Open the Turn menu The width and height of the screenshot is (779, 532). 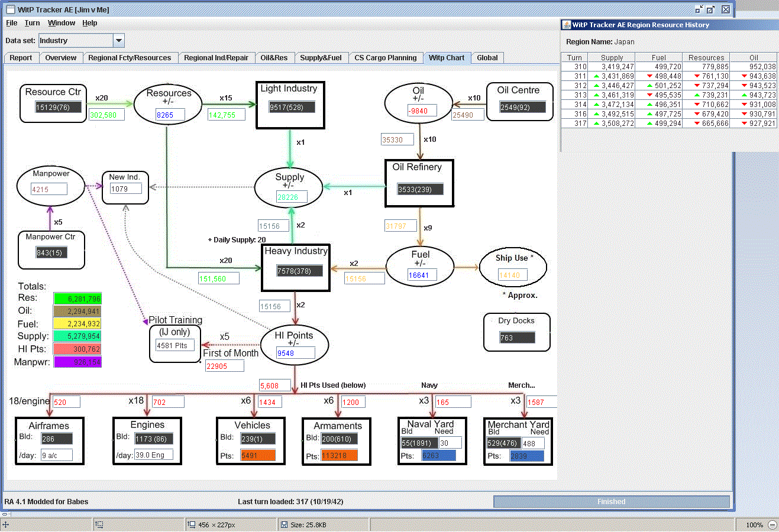pos(32,23)
